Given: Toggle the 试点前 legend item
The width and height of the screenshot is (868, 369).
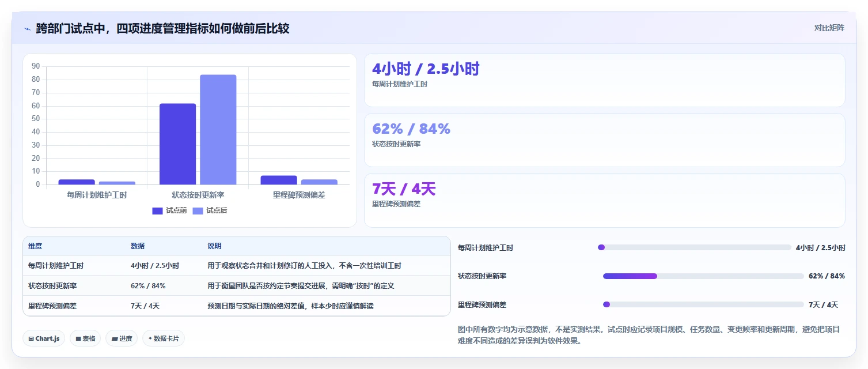Looking at the screenshot, I should [x=169, y=210].
